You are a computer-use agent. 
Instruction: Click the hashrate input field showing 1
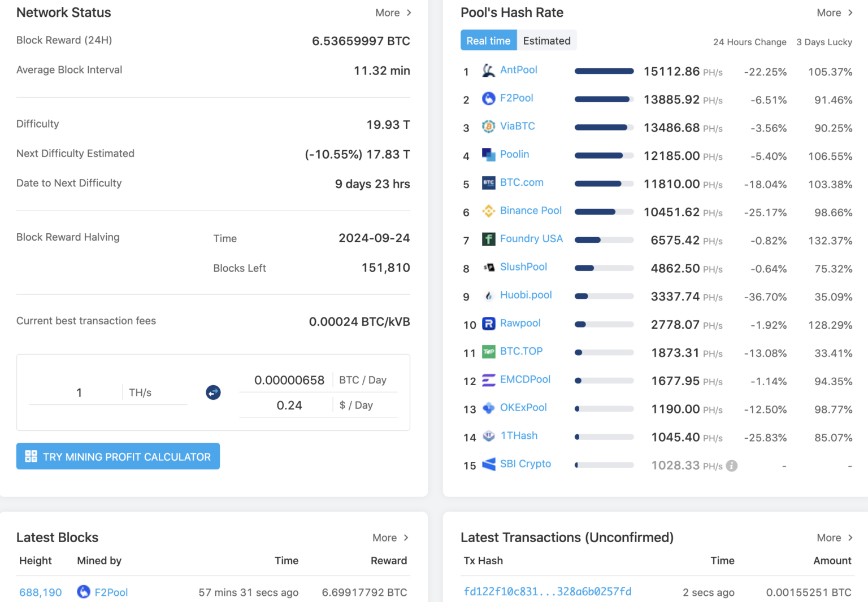[79, 392]
